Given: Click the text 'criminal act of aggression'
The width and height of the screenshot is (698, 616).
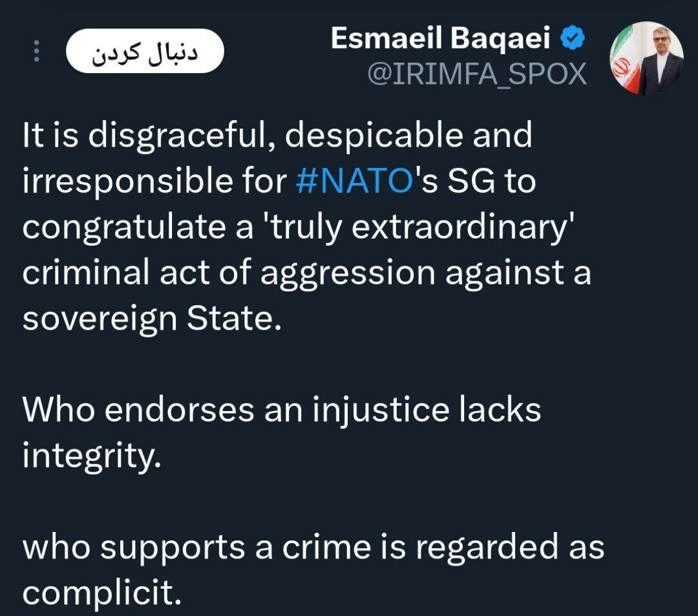Looking at the screenshot, I should [x=228, y=273].
